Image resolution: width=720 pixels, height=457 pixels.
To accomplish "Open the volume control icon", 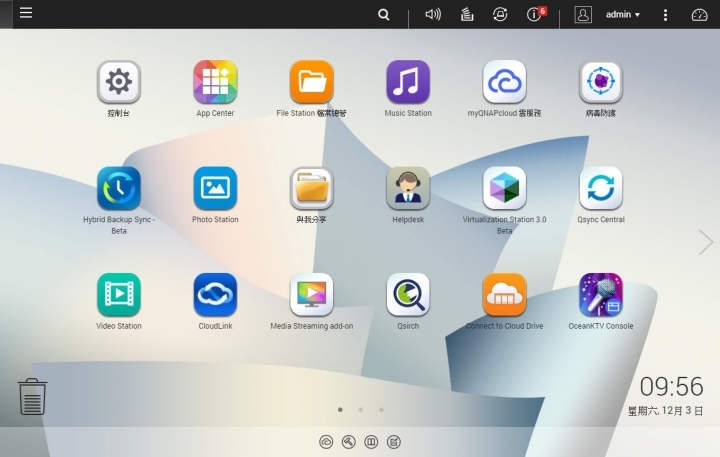I will (433, 15).
